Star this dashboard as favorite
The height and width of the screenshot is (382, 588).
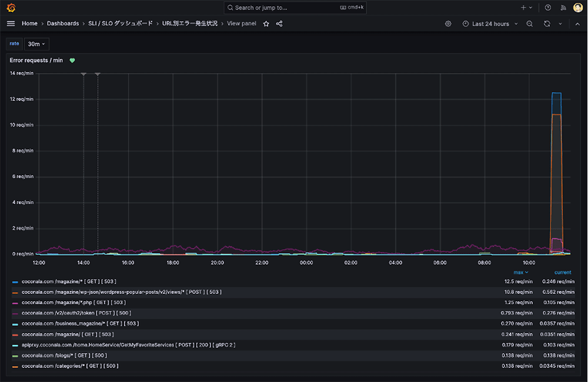[x=266, y=24]
